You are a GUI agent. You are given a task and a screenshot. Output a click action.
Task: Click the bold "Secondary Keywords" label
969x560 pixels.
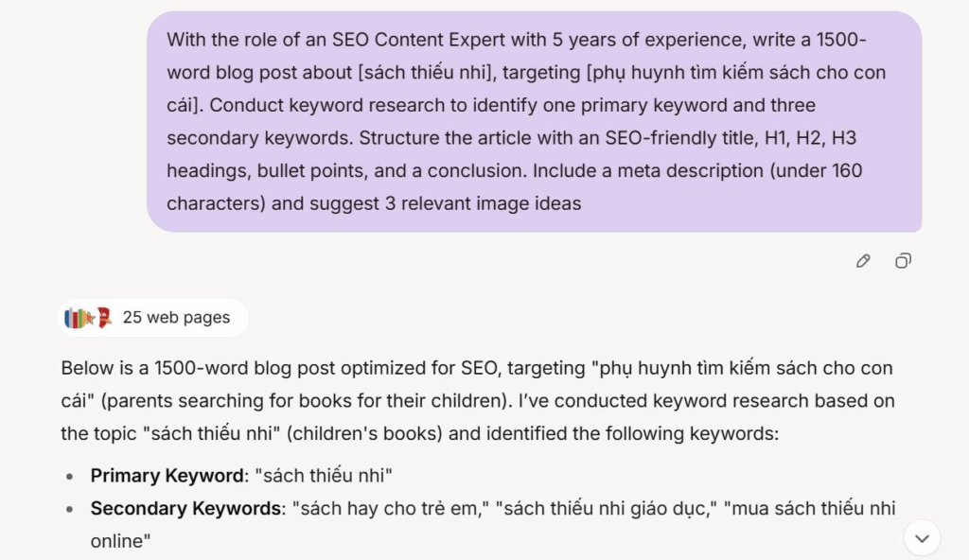[186, 508]
